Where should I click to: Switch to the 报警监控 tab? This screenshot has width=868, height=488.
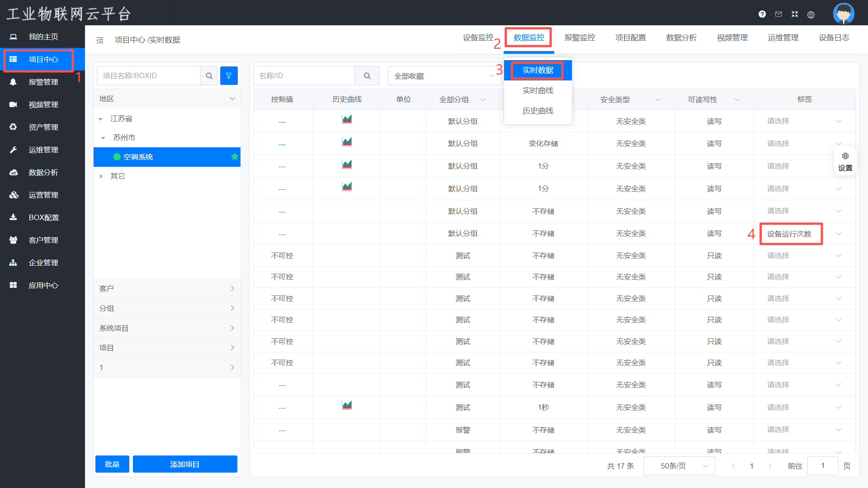click(x=580, y=38)
